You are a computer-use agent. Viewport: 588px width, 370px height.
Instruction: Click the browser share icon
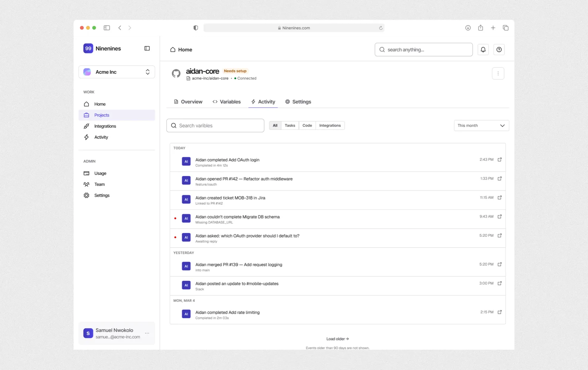click(x=480, y=28)
